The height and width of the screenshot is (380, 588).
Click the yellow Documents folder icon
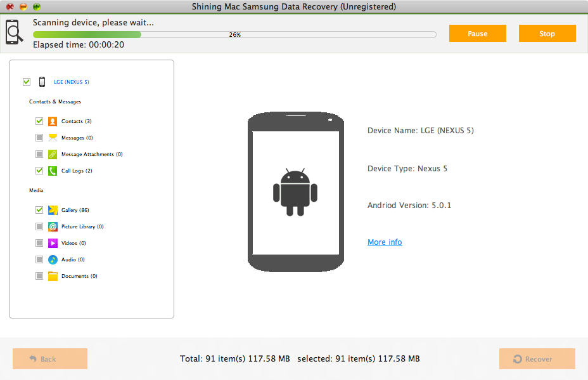53,276
